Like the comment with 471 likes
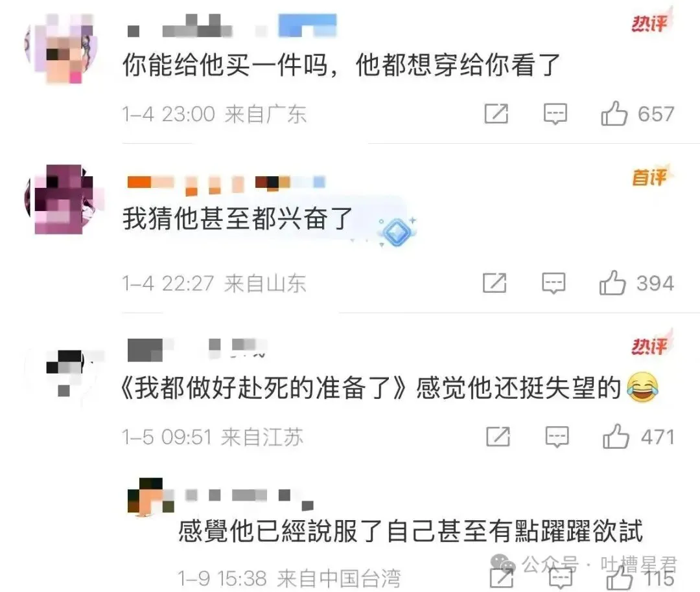The width and height of the screenshot is (700, 592). [616, 437]
